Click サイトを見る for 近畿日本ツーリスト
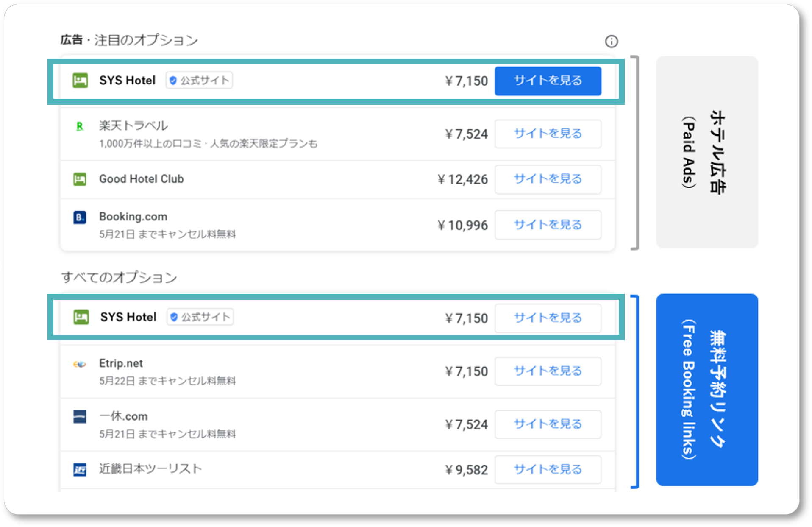 (x=548, y=469)
